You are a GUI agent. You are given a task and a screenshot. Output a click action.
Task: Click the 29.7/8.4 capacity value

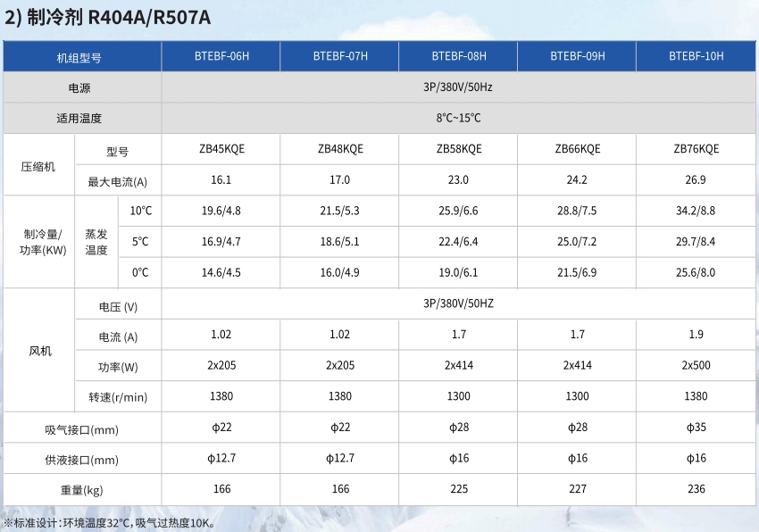coord(696,241)
